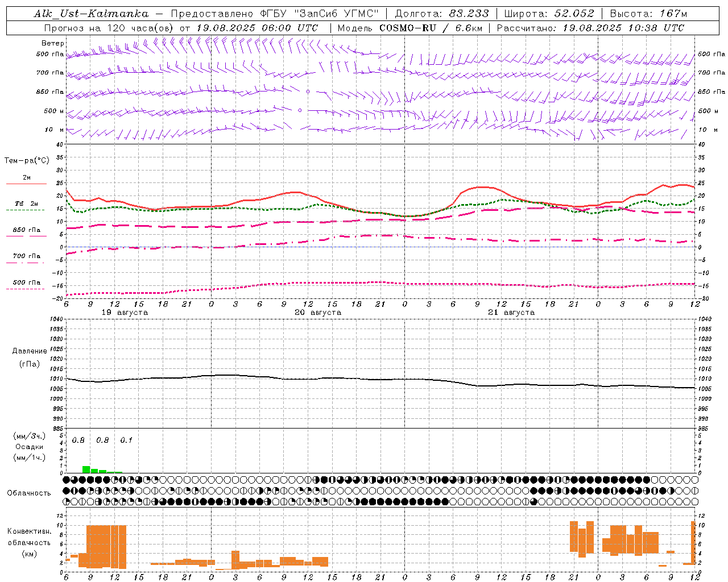
Task: Click the 500 гПа label on right wind axis
Action: [x=711, y=54]
